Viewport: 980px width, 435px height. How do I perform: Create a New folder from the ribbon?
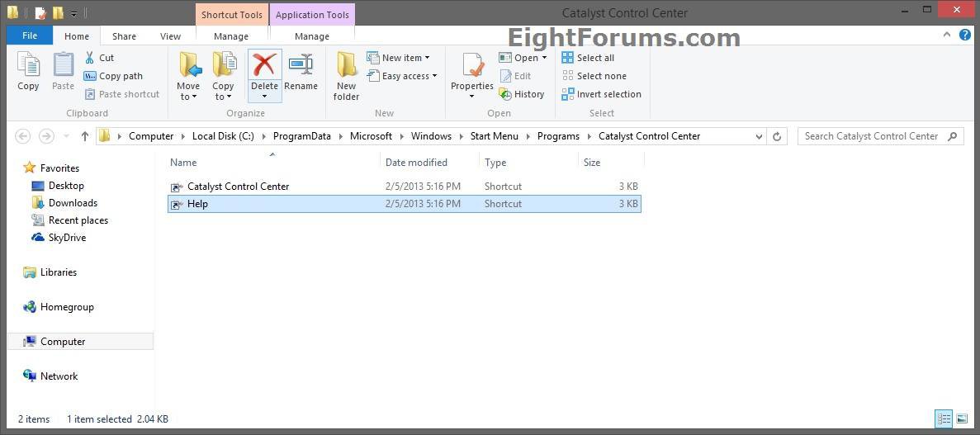(346, 76)
